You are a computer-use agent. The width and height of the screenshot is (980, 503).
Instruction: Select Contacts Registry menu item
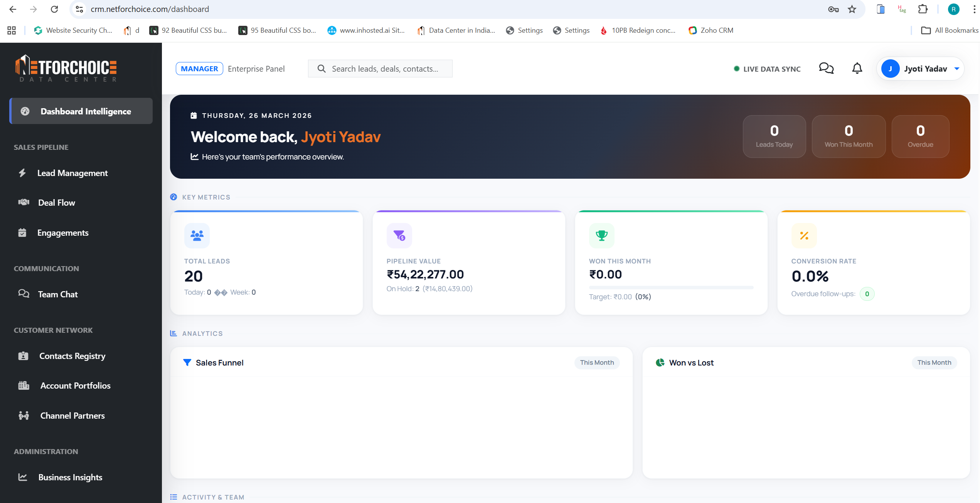tap(72, 356)
